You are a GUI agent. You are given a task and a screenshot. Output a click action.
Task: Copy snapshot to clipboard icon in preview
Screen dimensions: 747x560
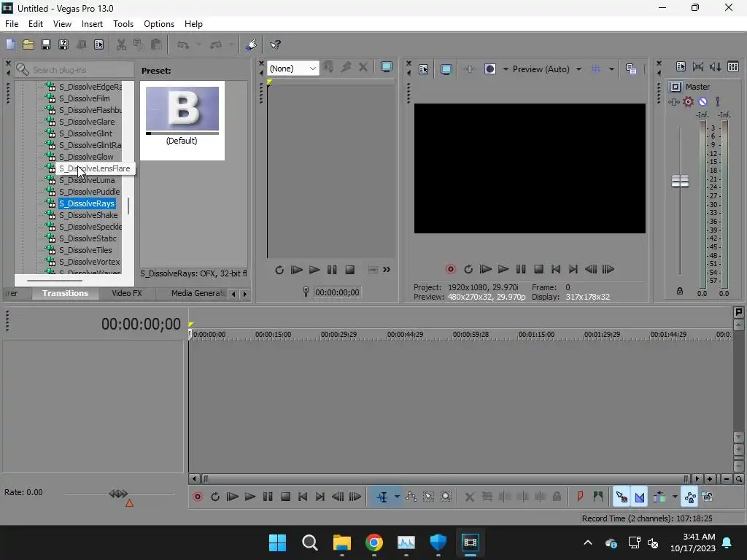631,69
